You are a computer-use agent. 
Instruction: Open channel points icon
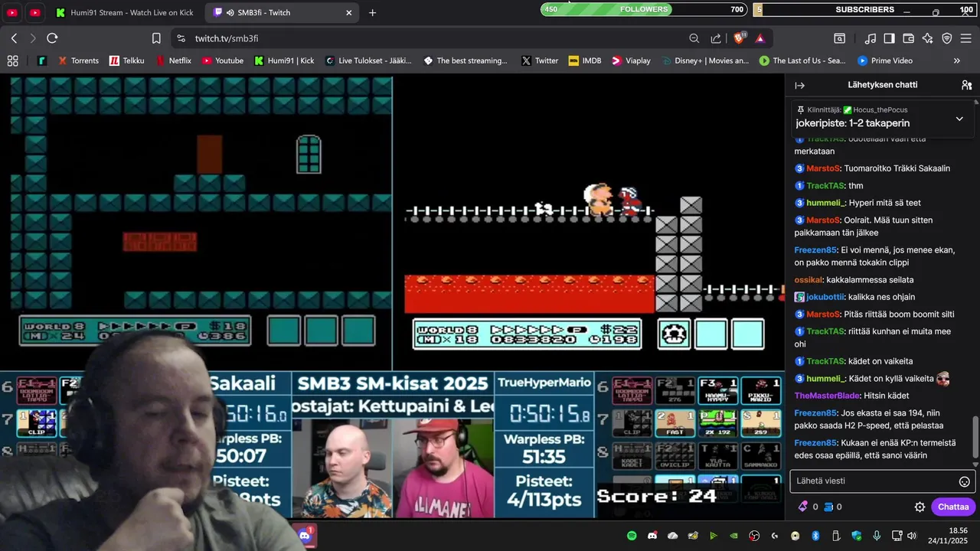tap(828, 507)
